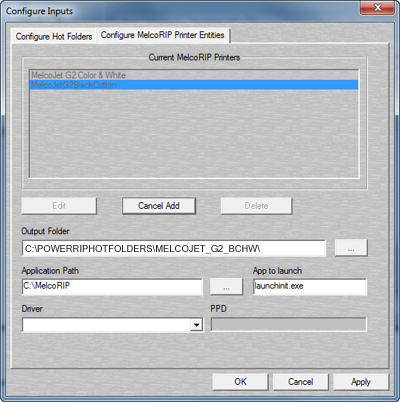Click the Cancel Add button
This screenshot has height=402, width=400.
point(159,206)
